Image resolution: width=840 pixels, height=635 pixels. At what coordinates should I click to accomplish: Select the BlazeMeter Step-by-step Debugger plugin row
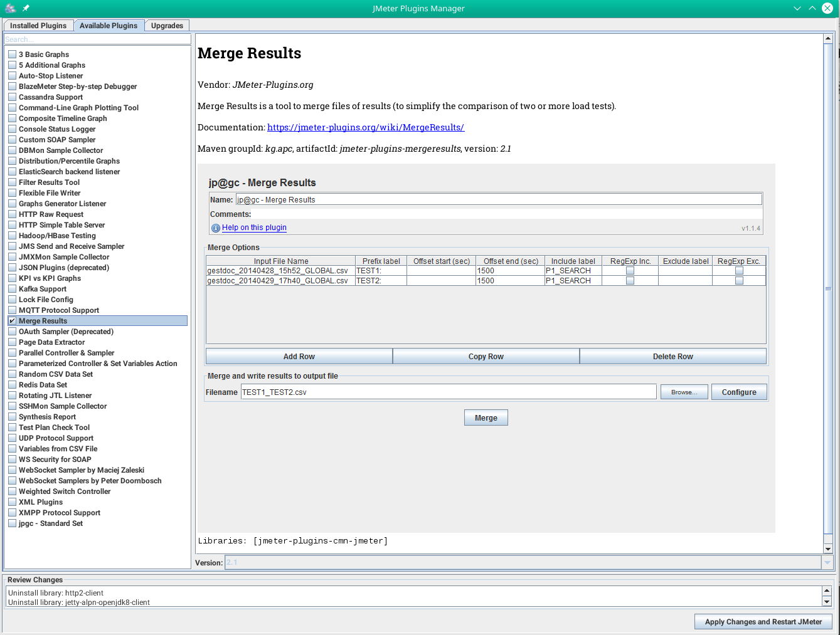(x=97, y=87)
